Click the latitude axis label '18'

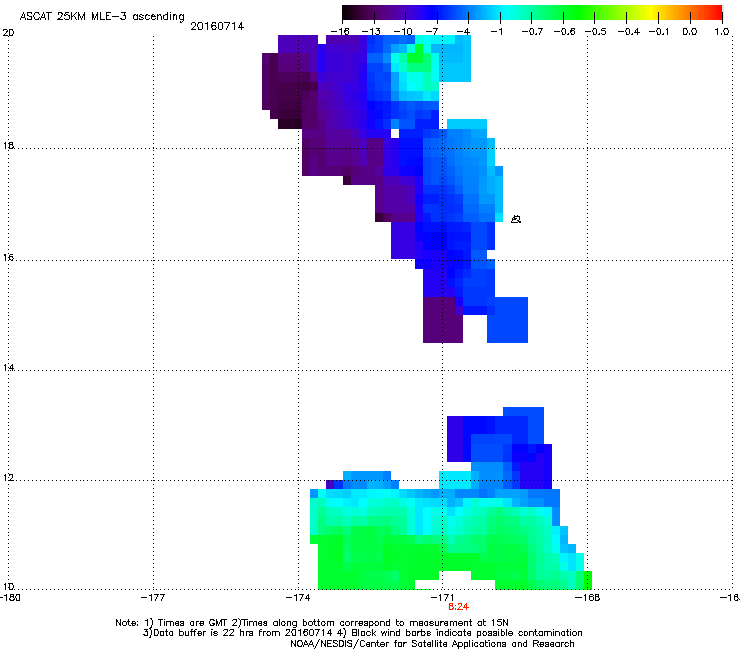[8, 145]
